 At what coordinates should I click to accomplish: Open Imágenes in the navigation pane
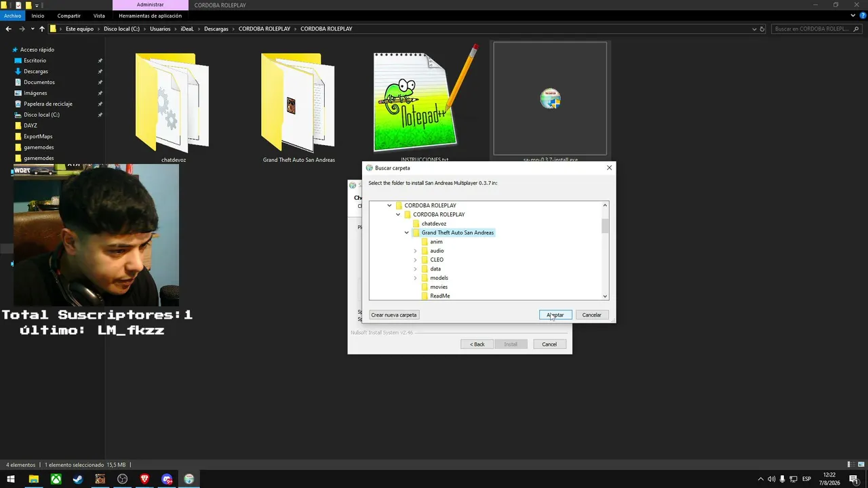pos(35,93)
